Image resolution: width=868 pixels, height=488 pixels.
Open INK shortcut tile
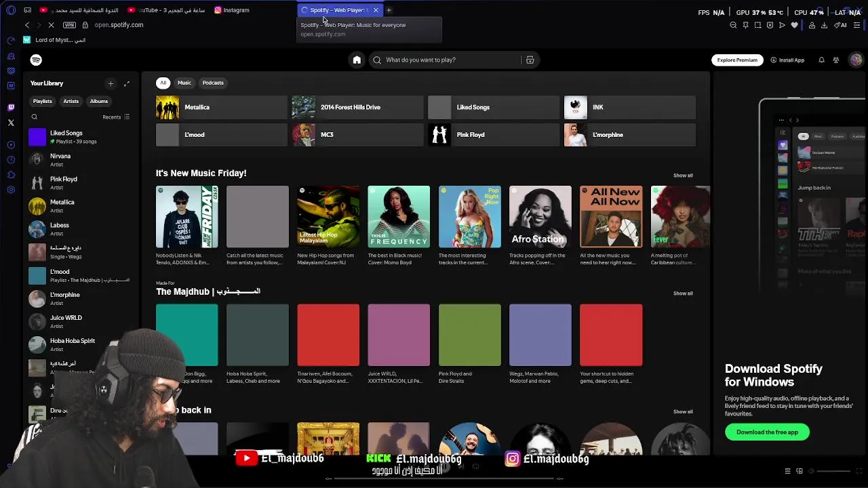tap(630, 107)
